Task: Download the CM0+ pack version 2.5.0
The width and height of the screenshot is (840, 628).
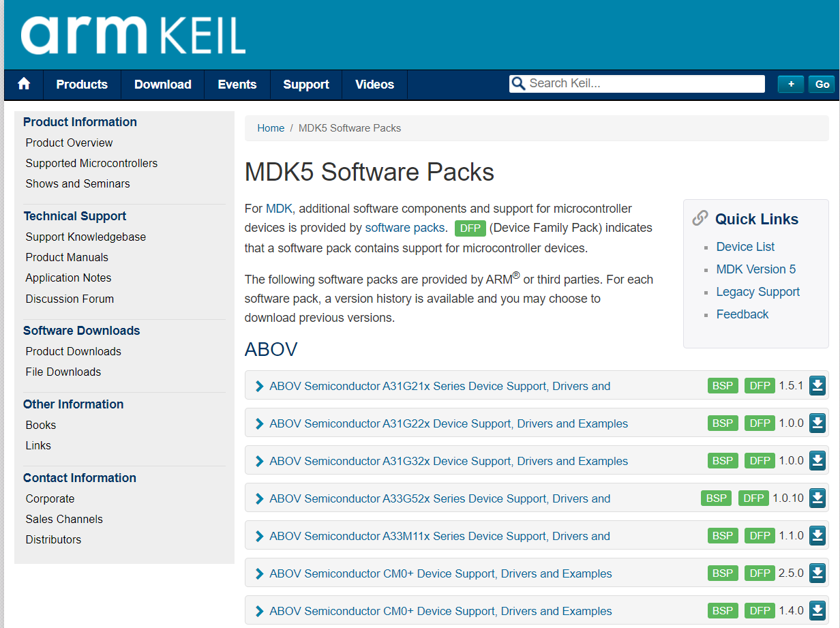Action: tap(817, 573)
